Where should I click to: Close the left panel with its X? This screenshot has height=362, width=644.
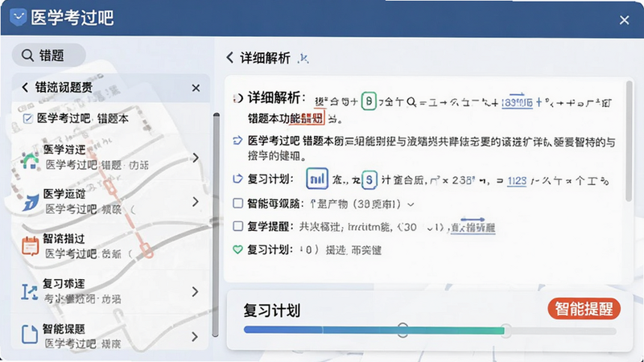[196, 88]
